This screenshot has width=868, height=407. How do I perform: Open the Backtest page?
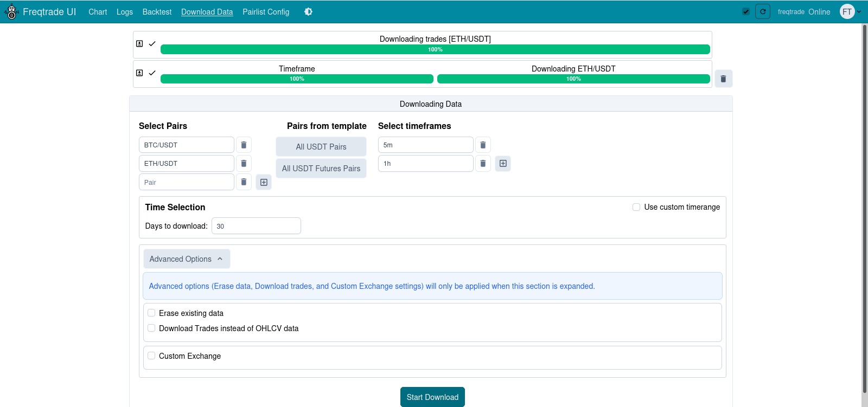tap(157, 12)
